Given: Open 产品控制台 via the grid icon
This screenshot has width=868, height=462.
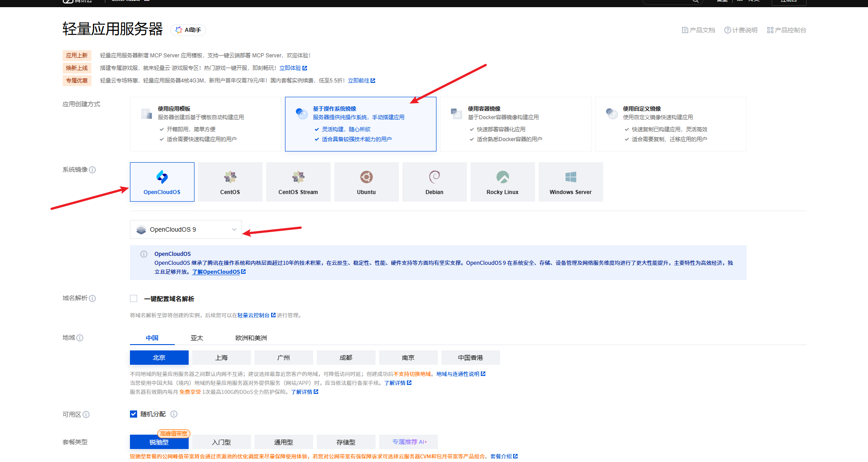Looking at the screenshot, I should pyautogui.click(x=786, y=30).
